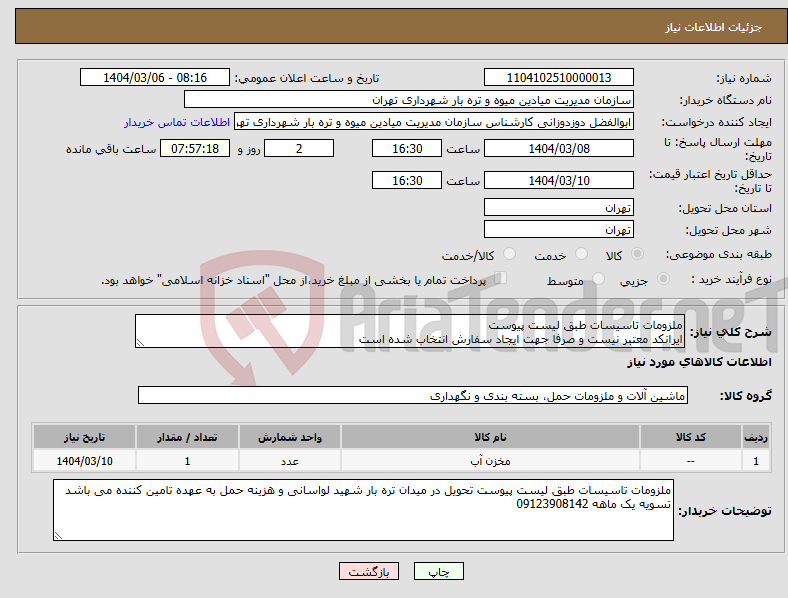The image size is (788, 598).
Task: Click the مخزن آب item name cell
Action: [x=490, y=461]
